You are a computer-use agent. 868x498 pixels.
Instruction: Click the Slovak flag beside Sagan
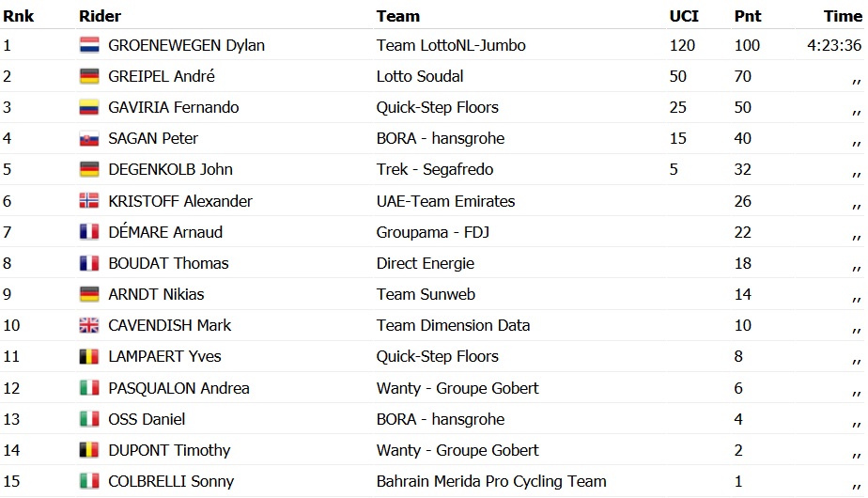(x=89, y=139)
